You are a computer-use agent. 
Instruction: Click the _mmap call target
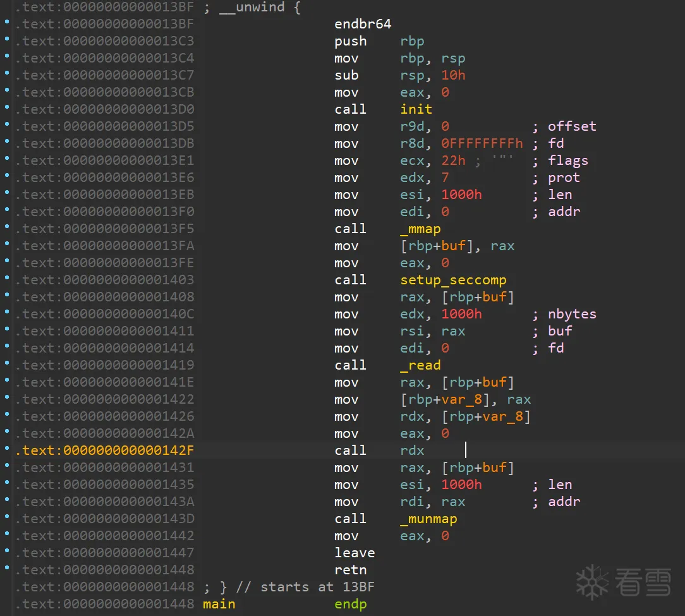coord(420,229)
